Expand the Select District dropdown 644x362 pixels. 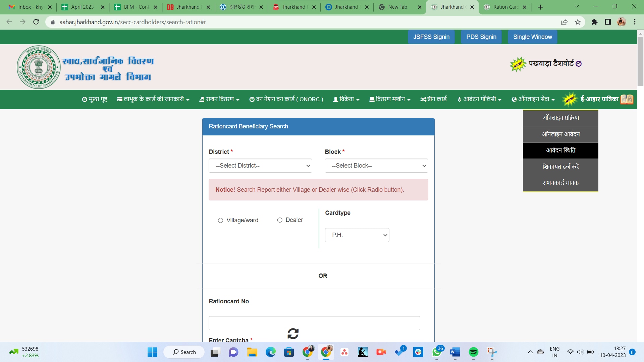click(260, 166)
